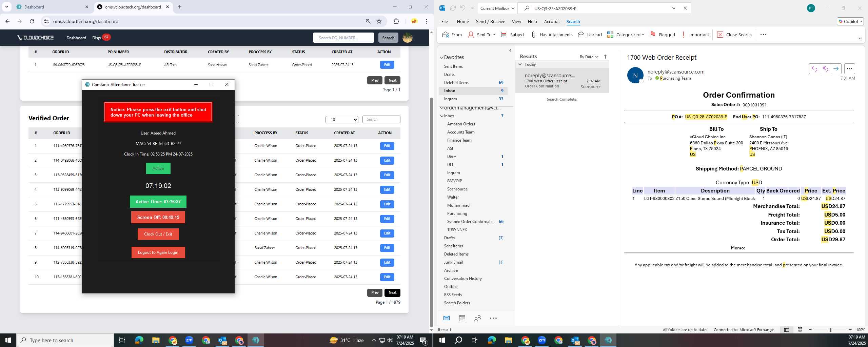Collapse the Today results group
Screen dimensions: 868x347
tap(520, 64)
